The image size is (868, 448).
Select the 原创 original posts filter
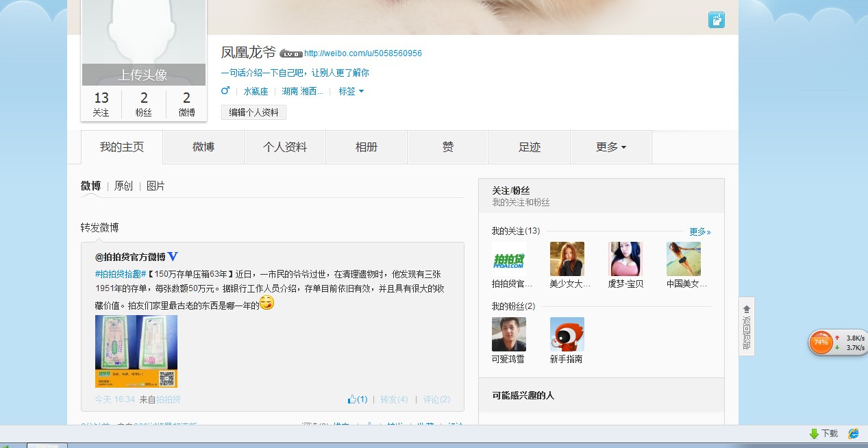pyautogui.click(x=123, y=186)
